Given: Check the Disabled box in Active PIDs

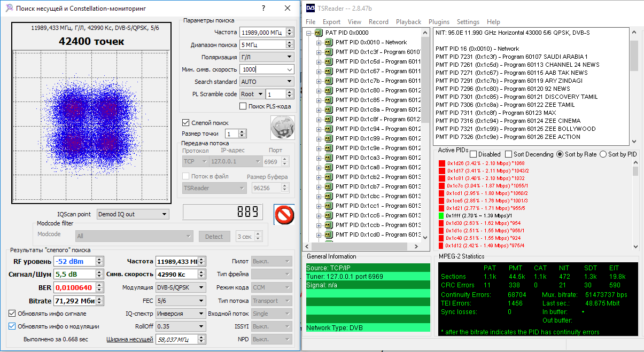Looking at the screenshot, I should pyautogui.click(x=473, y=154).
